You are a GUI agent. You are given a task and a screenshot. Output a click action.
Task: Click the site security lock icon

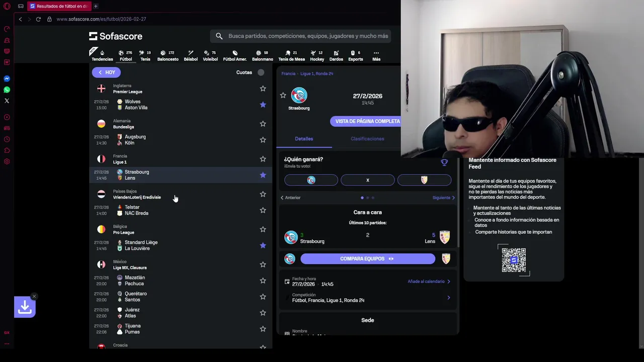pyautogui.click(x=49, y=19)
